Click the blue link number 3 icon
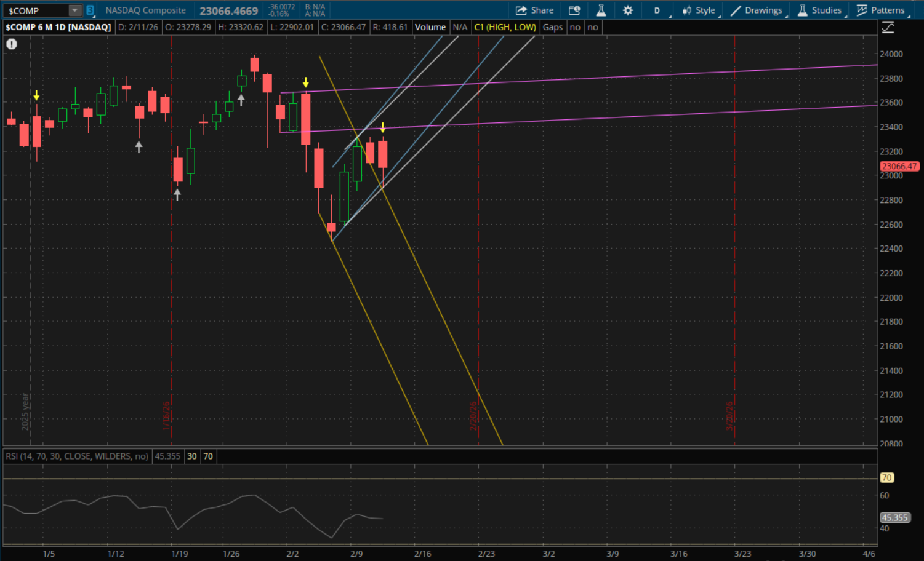Image resolution: width=924 pixels, height=561 pixels. click(x=90, y=10)
